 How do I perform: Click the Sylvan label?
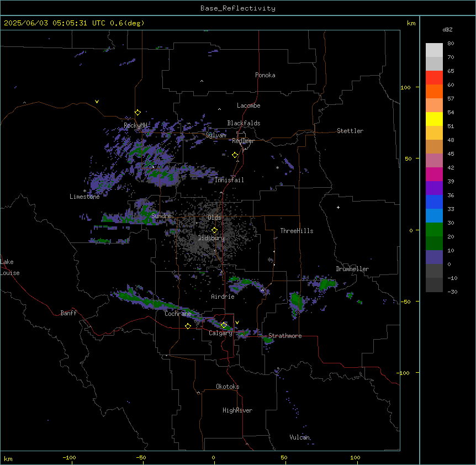tap(215, 135)
